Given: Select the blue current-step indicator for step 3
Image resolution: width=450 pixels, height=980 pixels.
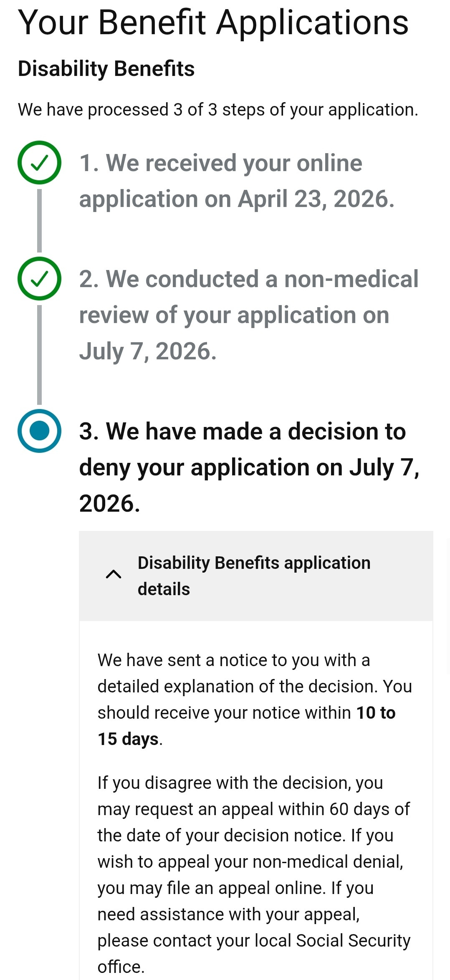Looking at the screenshot, I should pyautogui.click(x=39, y=431).
